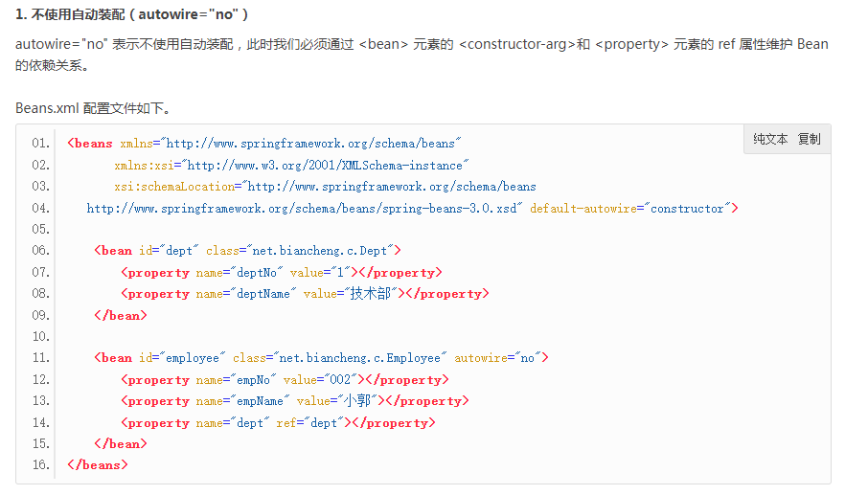
Task: Click the autowire="no" attribute in code
Action: tap(499, 358)
